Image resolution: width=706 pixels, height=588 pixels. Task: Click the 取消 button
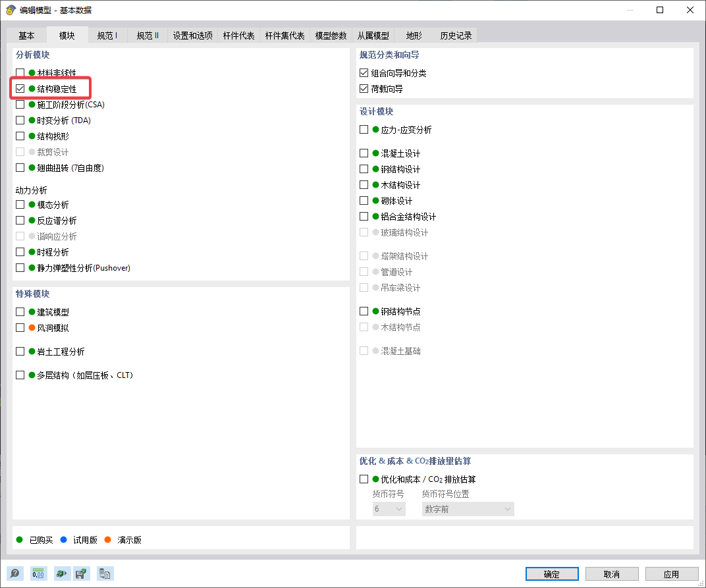612,574
